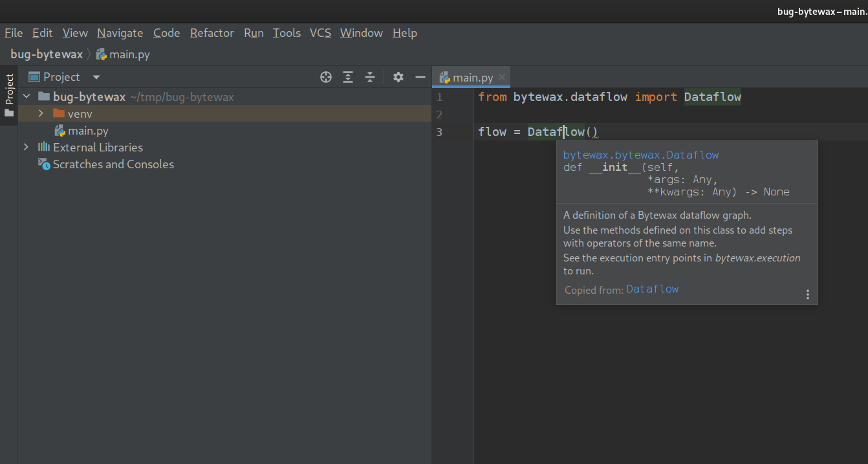The height and width of the screenshot is (464, 868).
Task: Expand External Libraries node
Action: point(27,148)
